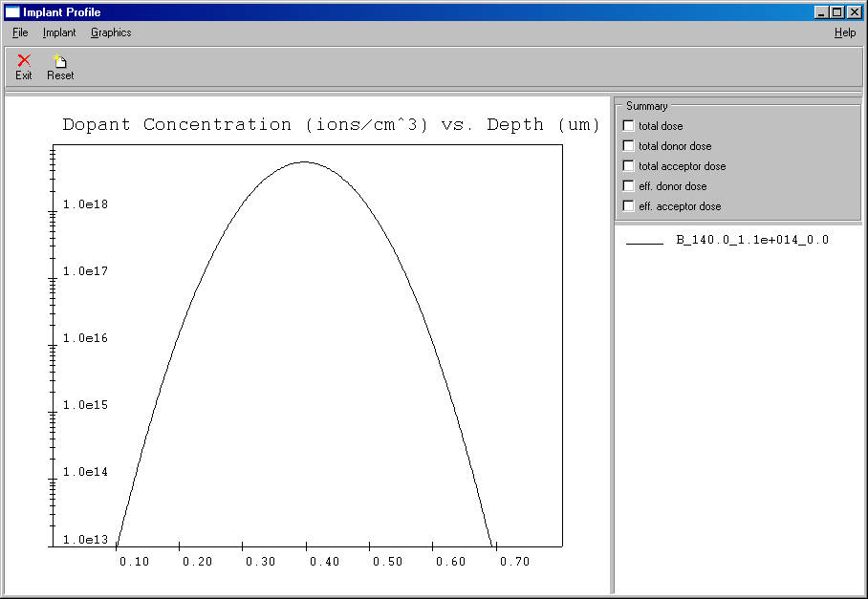Click the 1.0e13 y-axis label
This screenshot has width=868, height=599.
tap(85, 539)
